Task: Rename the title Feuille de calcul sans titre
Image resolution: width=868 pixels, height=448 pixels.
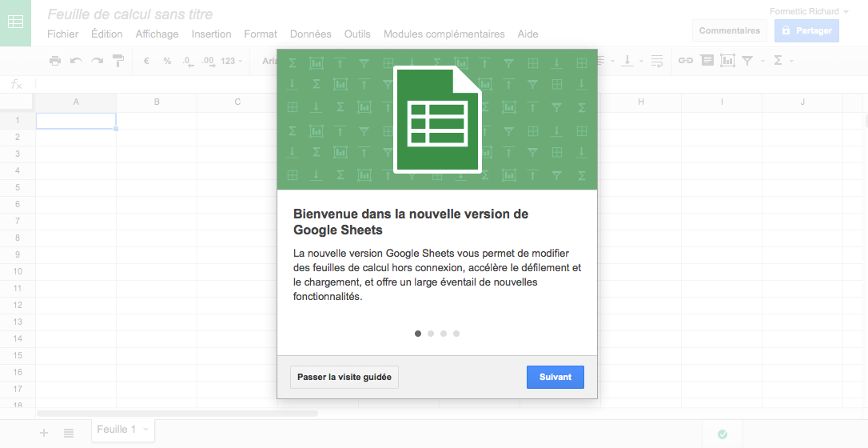Action: (130, 14)
